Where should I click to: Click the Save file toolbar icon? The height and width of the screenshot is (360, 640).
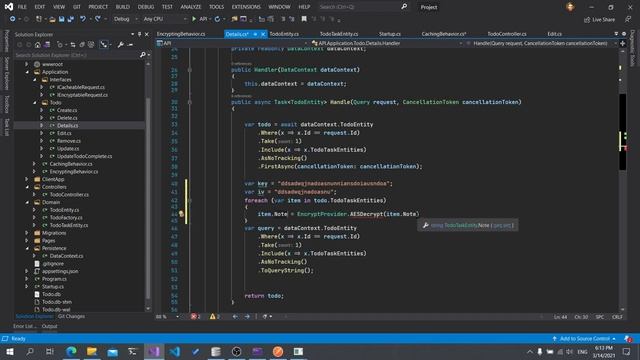pyautogui.click(x=62, y=19)
